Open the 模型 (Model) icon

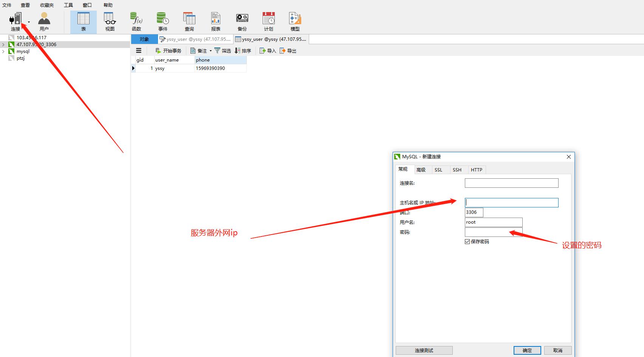point(295,22)
